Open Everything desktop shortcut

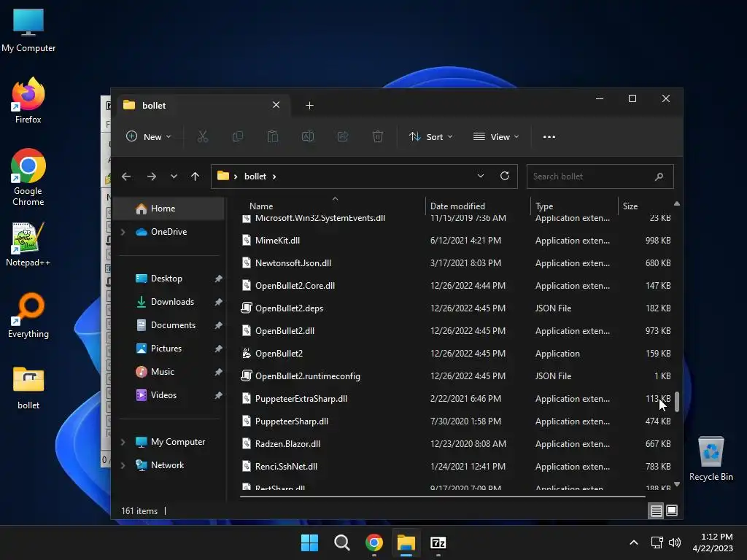[28, 315]
